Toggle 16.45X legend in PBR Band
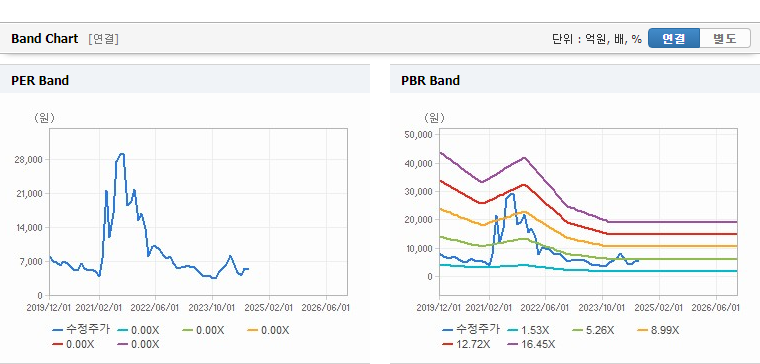The image size is (760, 364). pos(531,344)
